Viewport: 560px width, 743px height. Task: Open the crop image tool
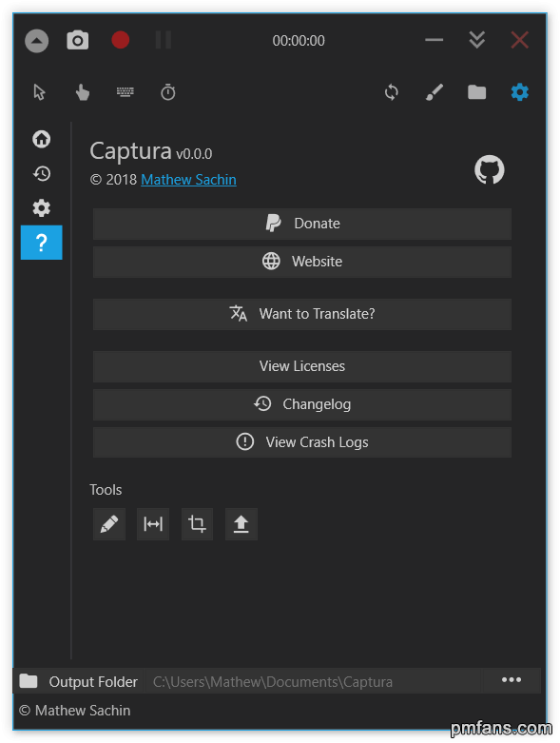pyautogui.click(x=197, y=524)
